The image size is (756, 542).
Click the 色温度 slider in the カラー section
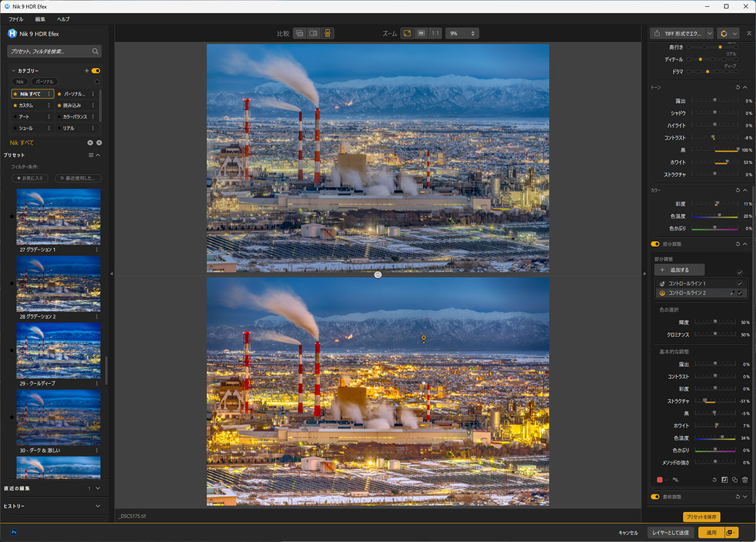(715, 216)
